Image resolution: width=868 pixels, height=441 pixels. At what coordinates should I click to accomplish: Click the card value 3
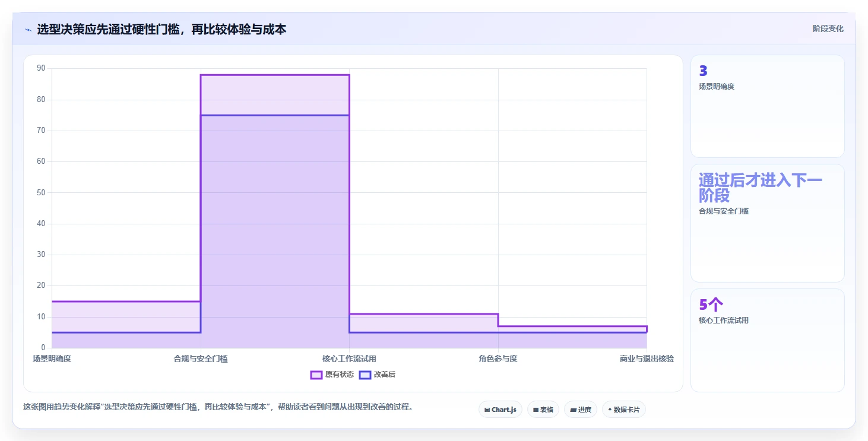pos(703,71)
